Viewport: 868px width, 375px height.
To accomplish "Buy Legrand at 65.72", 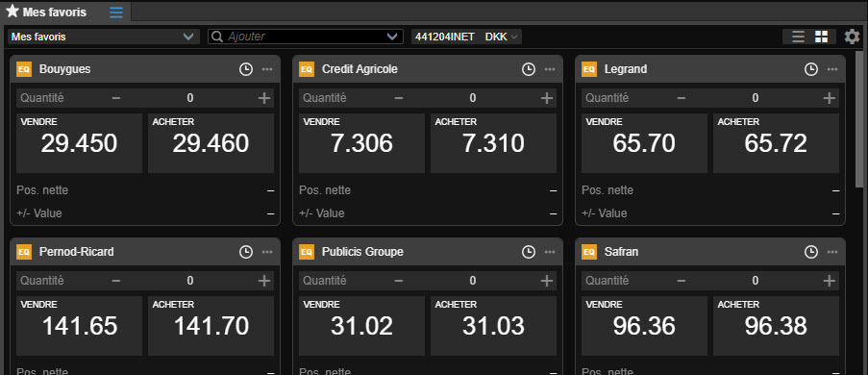I will [776, 143].
